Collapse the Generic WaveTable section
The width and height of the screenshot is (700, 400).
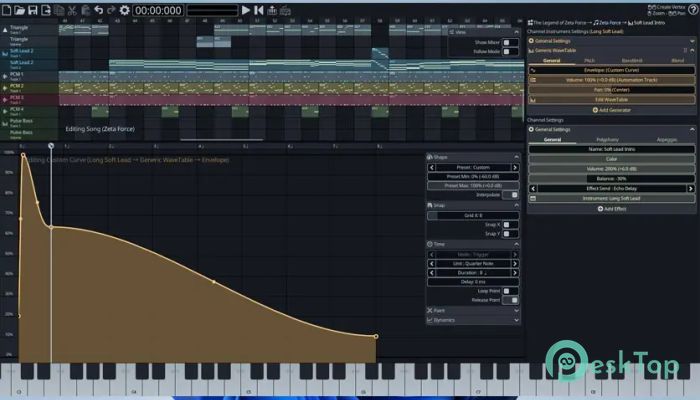tap(692, 50)
